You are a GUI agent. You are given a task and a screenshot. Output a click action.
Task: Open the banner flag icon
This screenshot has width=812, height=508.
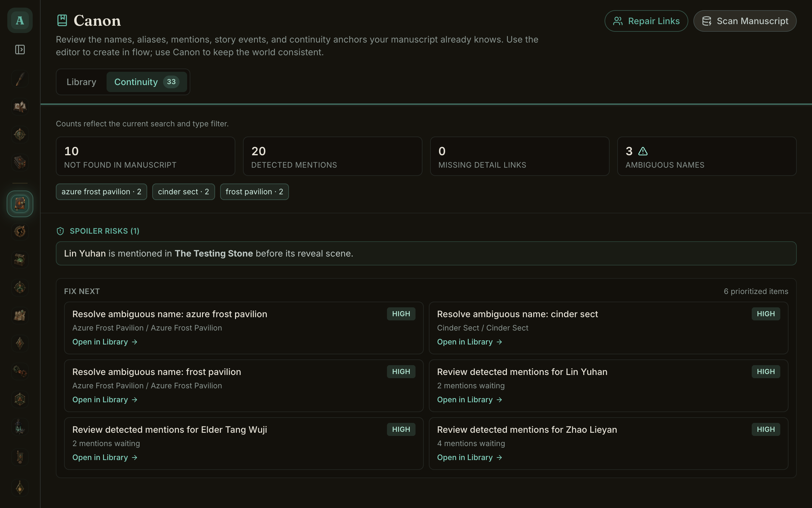(x=20, y=457)
